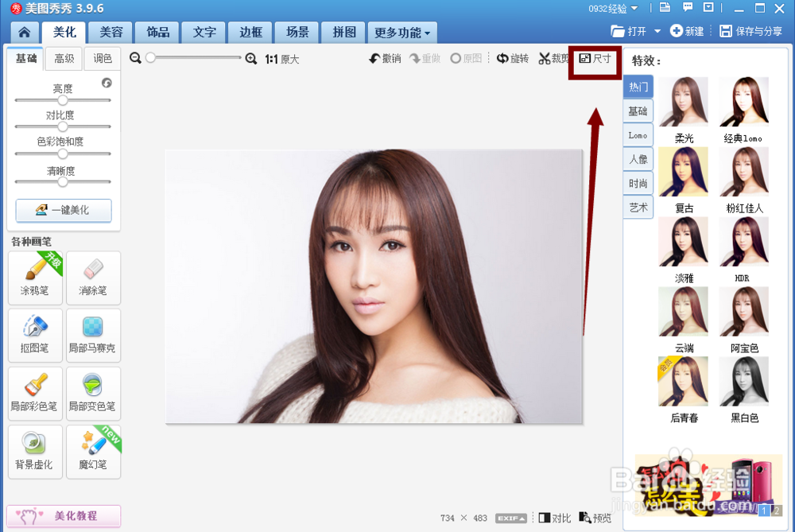
Task: Apply the 局部马赛克 local mosaic tool
Action: pos(93,335)
